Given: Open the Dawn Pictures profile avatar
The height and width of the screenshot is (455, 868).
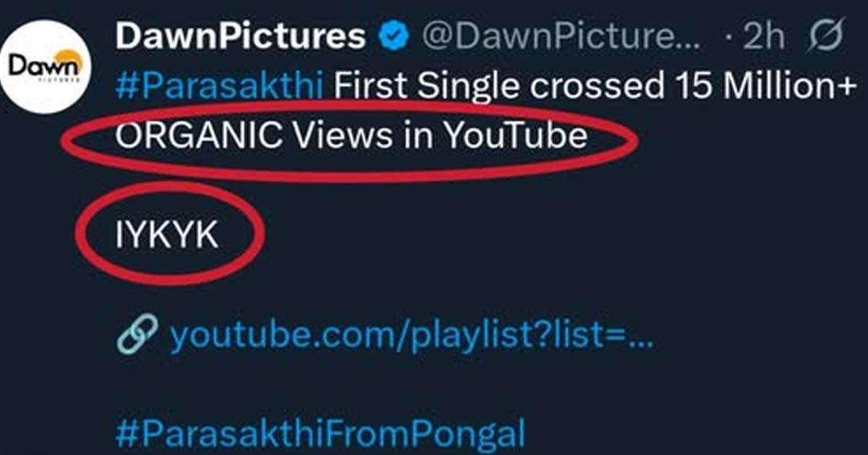Looking at the screenshot, I should click(46, 71).
